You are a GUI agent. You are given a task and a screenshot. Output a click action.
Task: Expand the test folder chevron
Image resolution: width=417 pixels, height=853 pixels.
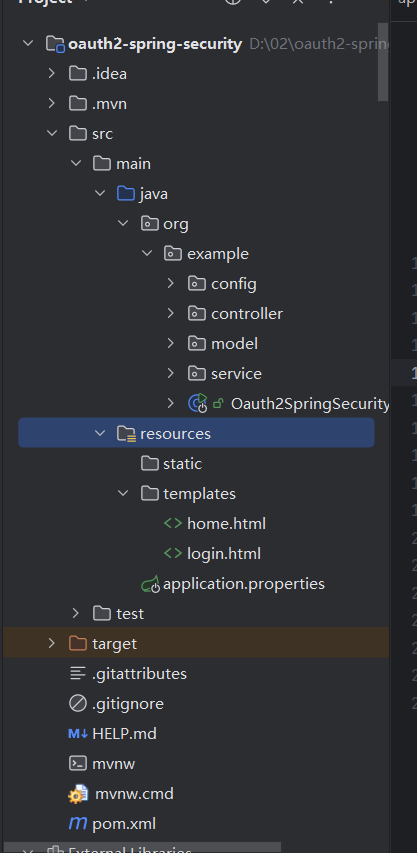(x=76, y=613)
